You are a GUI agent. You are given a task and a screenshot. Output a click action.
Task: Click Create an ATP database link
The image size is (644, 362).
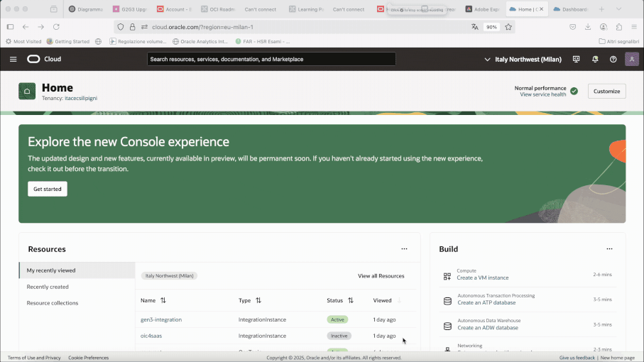(486, 303)
